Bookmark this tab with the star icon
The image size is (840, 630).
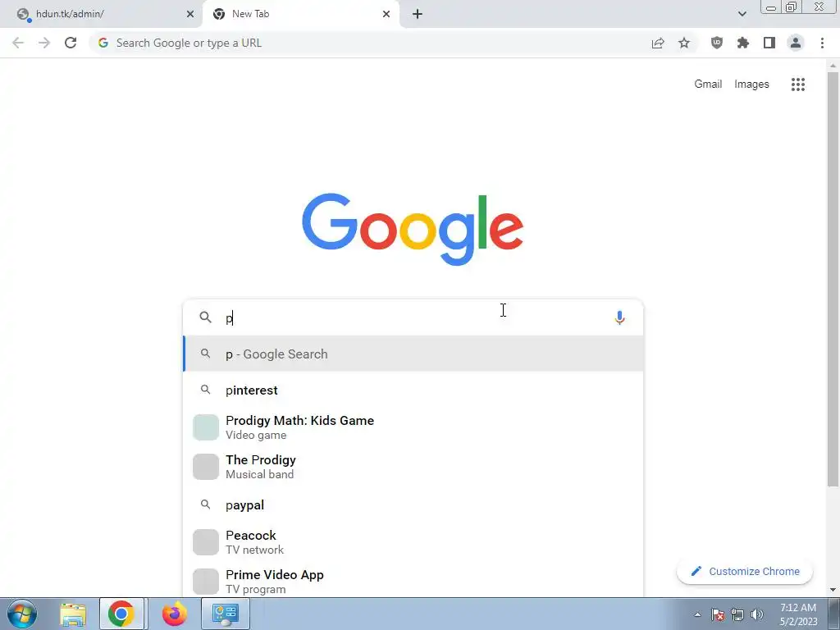tap(684, 43)
